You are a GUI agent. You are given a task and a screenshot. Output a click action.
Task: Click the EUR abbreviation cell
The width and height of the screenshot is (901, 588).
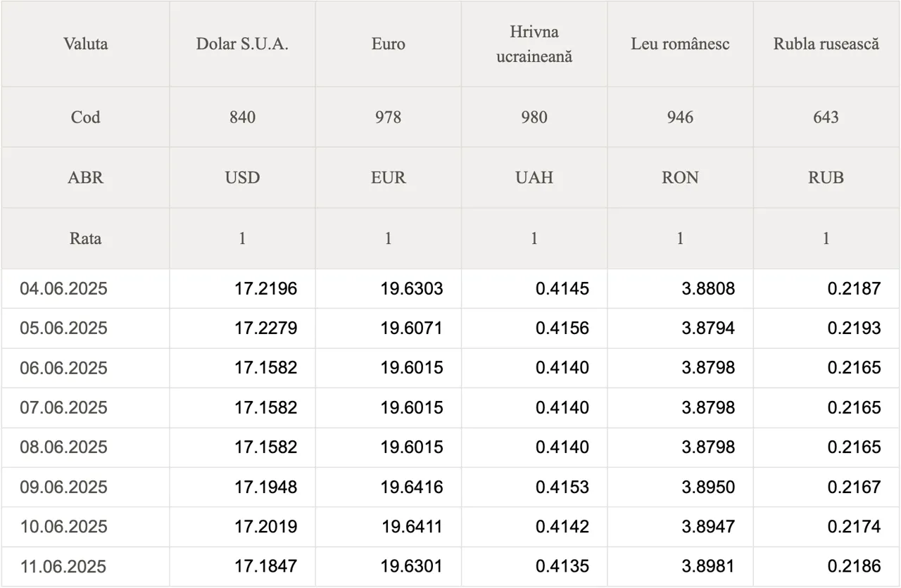(x=389, y=178)
